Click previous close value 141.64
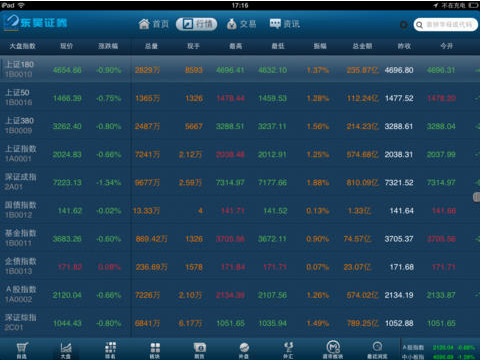The height and width of the screenshot is (360, 480). click(x=402, y=211)
